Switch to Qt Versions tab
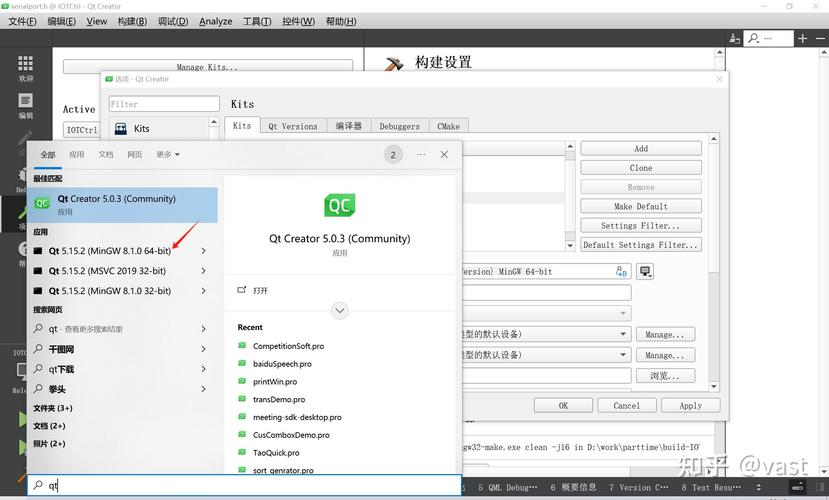Viewport: 829px width, 500px height. coord(293,126)
